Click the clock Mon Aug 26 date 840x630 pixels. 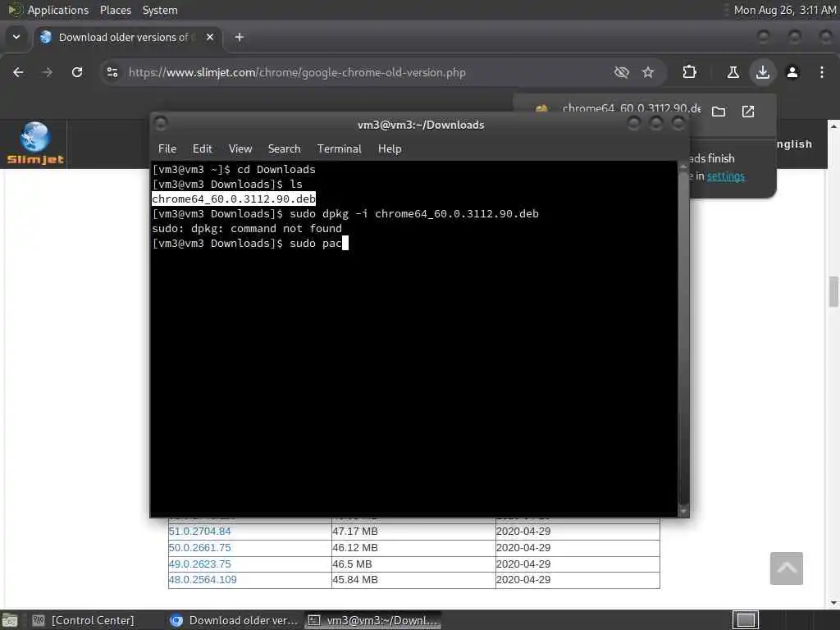(x=785, y=10)
